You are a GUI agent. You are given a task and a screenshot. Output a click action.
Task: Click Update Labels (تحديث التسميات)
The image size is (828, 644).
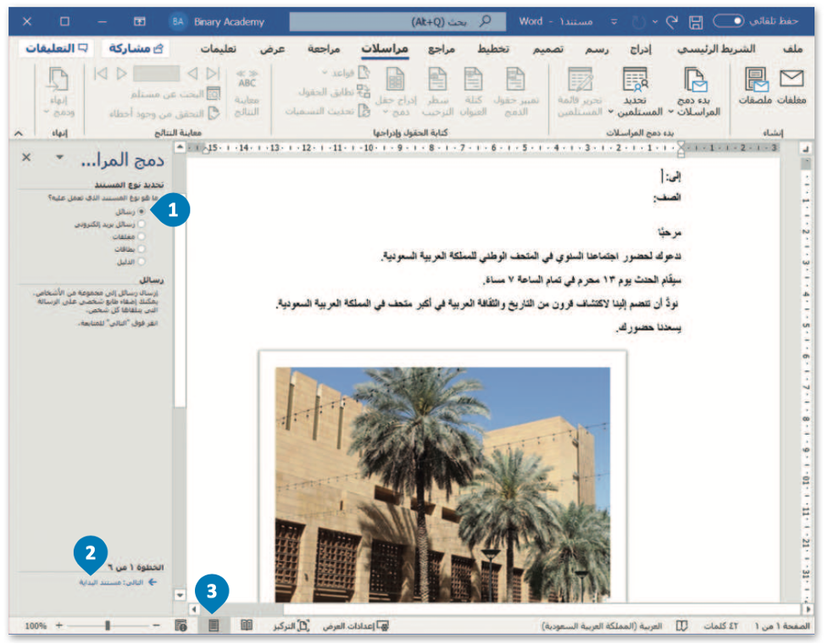327,111
